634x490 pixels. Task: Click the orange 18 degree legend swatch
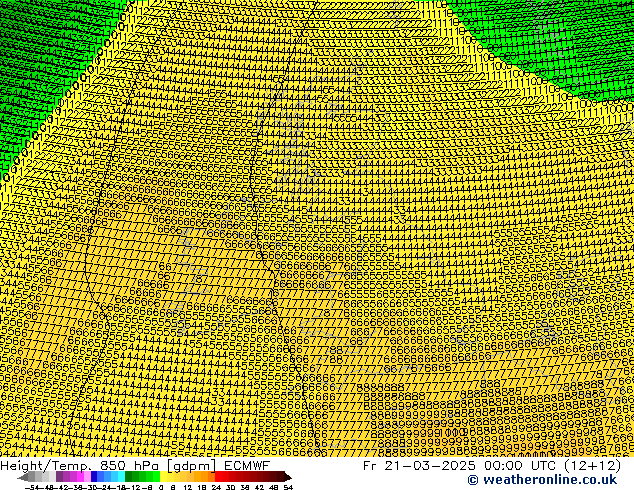(x=205, y=477)
